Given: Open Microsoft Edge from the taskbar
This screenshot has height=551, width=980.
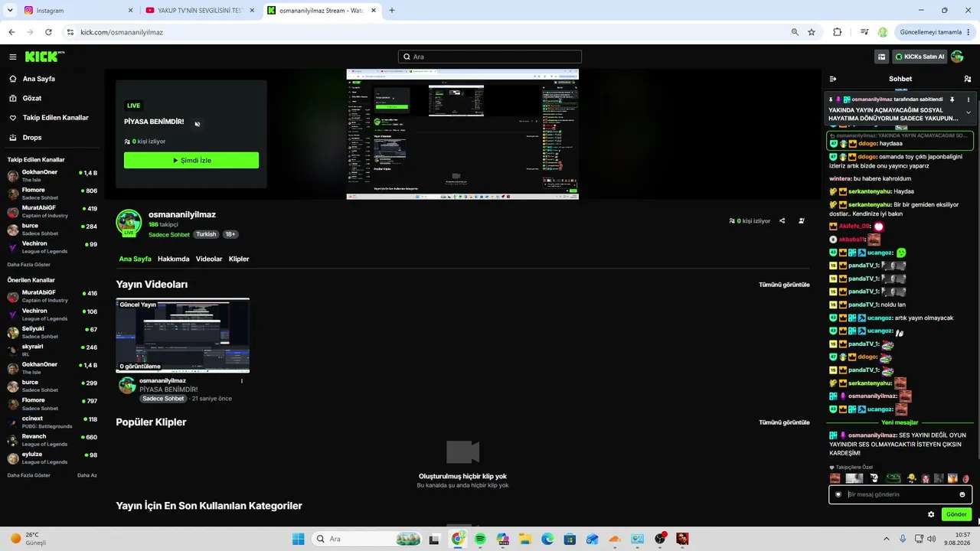Looking at the screenshot, I should tap(547, 539).
